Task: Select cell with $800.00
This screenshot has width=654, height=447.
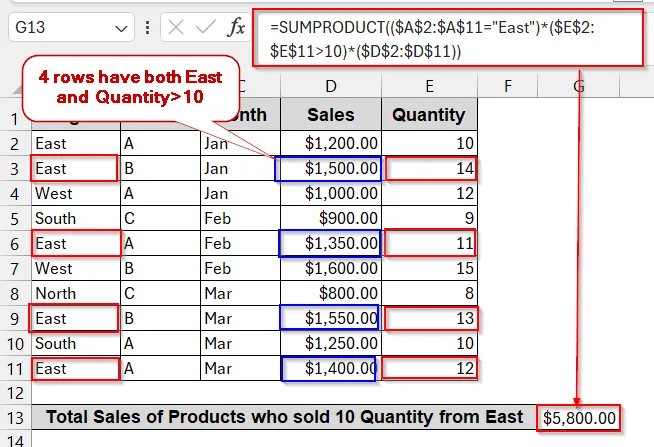Action: [331, 294]
